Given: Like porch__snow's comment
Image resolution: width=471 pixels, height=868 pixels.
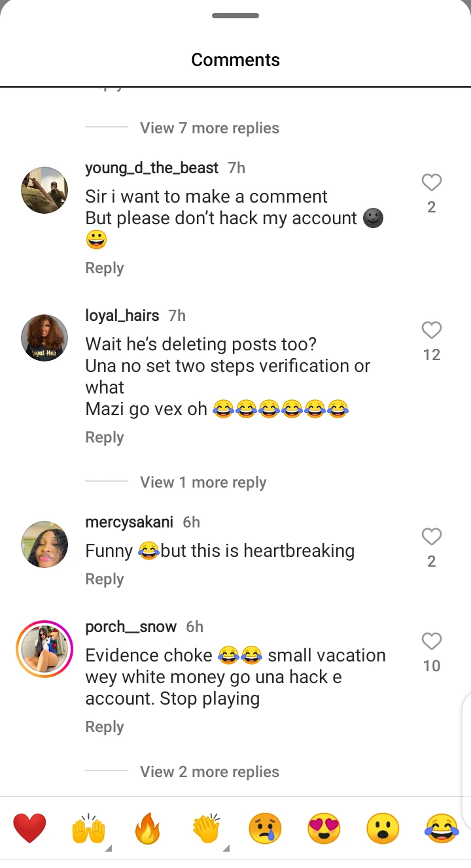Looking at the screenshot, I should point(432,642).
